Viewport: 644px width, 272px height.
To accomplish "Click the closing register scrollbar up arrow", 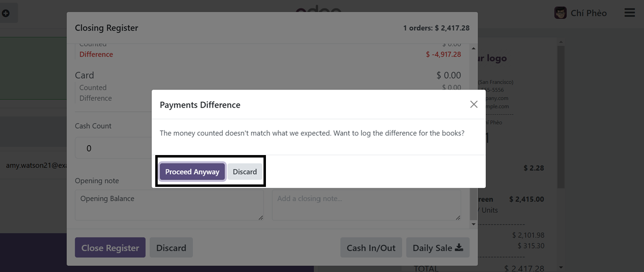I will tap(473, 48).
